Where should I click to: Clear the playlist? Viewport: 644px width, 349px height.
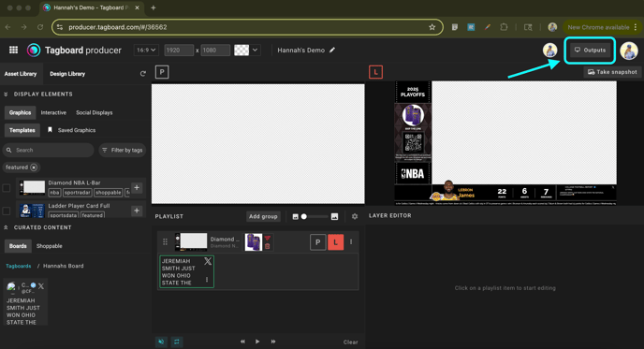click(350, 342)
